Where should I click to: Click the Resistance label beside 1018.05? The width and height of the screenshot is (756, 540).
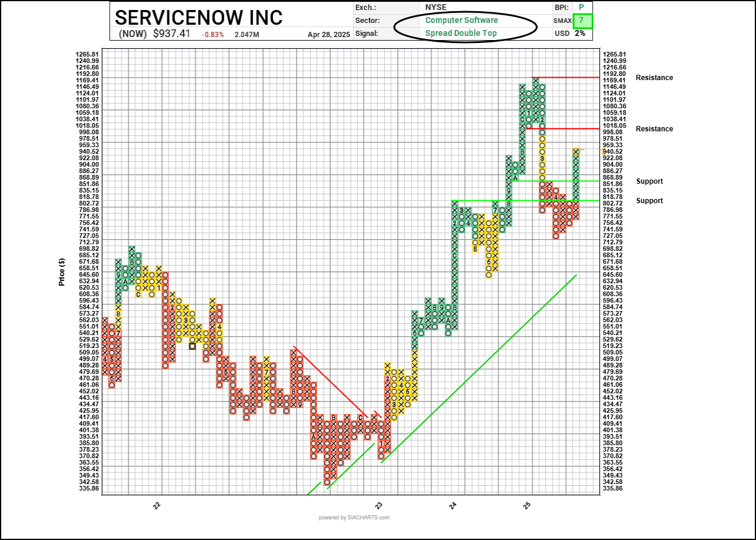654,129
